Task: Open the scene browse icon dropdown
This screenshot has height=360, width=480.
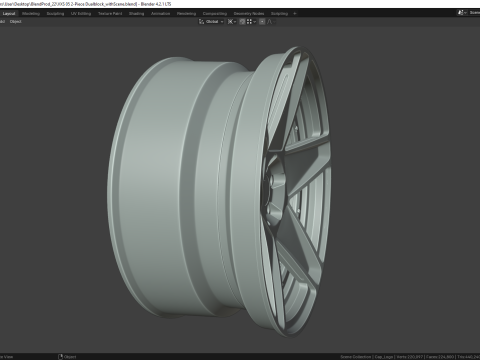Action: coord(462,13)
